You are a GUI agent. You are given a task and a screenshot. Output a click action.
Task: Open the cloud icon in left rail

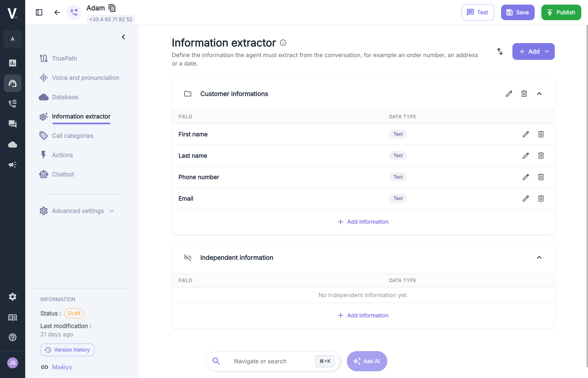[x=13, y=144]
